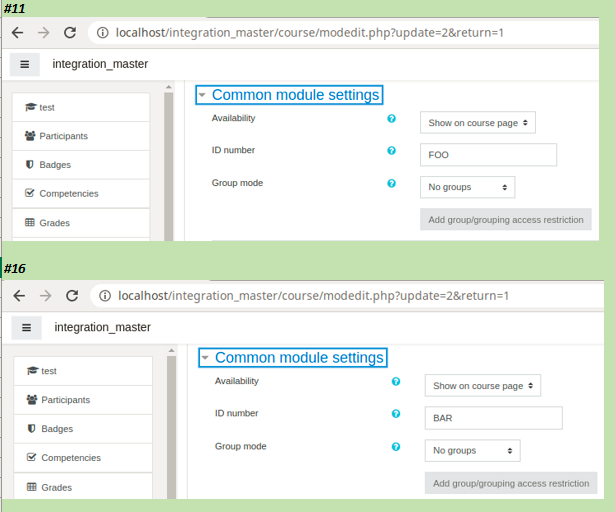615x512 pixels.
Task: Click Competencies check icon in #16 sidebar
Action: point(31,457)
